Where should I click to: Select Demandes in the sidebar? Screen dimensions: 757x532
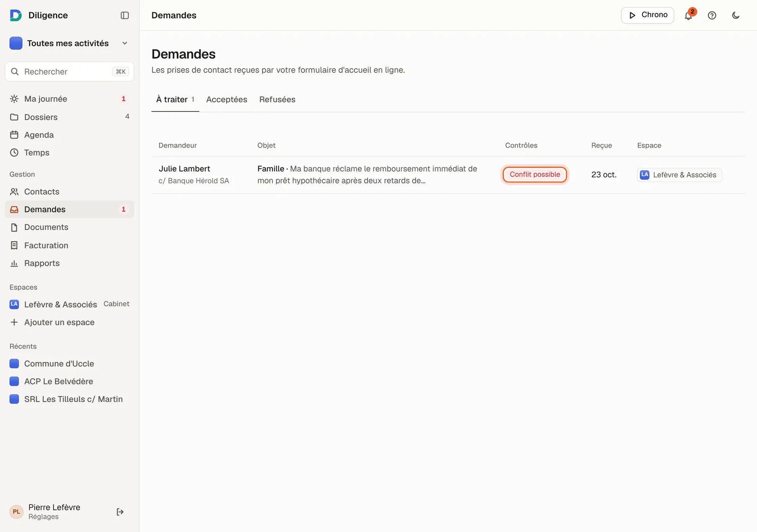tap(70, 209)
